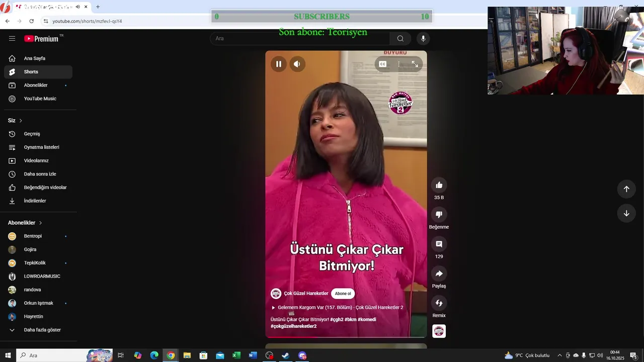Open randova channel subscription
This screenshot has height=362, width=644.
click(x=38, y=290)
